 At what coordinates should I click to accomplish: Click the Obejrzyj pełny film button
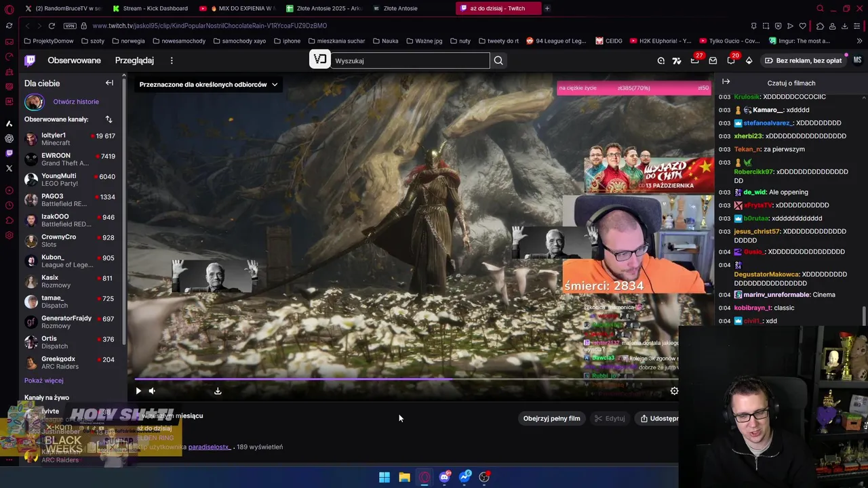point(551,418)
